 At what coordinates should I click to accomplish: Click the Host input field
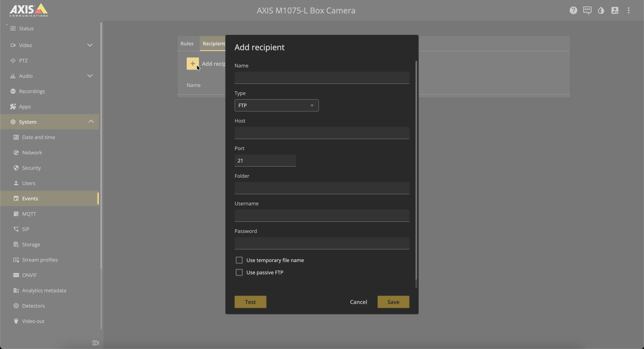(x=322, y=133)
